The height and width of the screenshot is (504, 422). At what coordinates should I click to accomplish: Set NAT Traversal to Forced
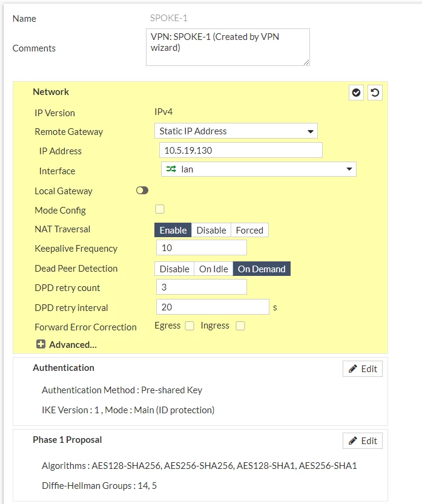249,230
